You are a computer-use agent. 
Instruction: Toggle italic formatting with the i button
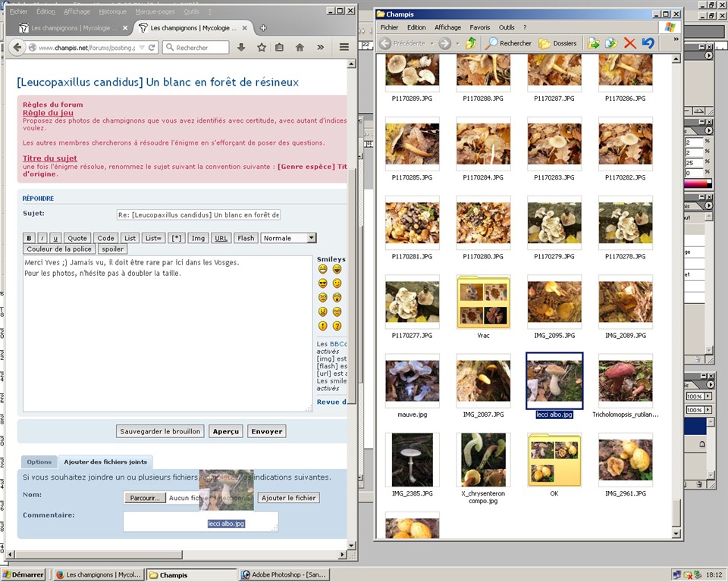pos(42,238)
